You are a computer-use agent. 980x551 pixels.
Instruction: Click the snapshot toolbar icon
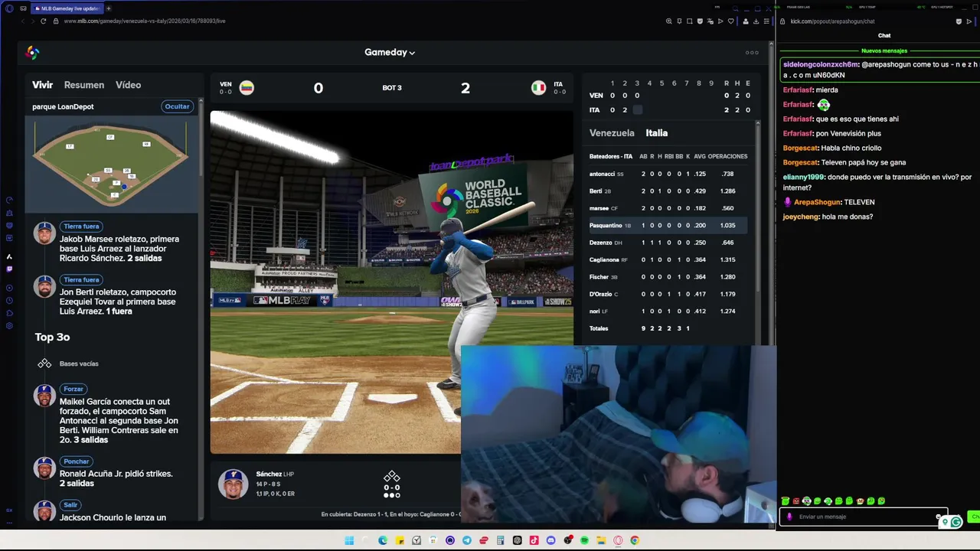coord(689,21)
